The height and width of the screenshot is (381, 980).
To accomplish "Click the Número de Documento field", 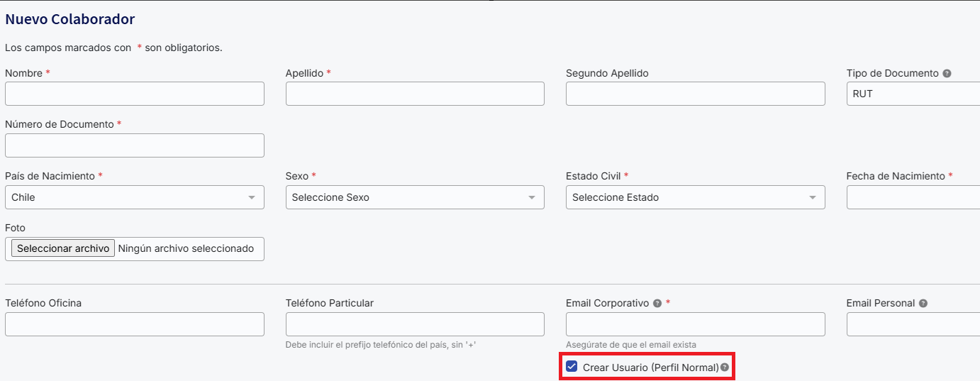I will click(134, 145).
